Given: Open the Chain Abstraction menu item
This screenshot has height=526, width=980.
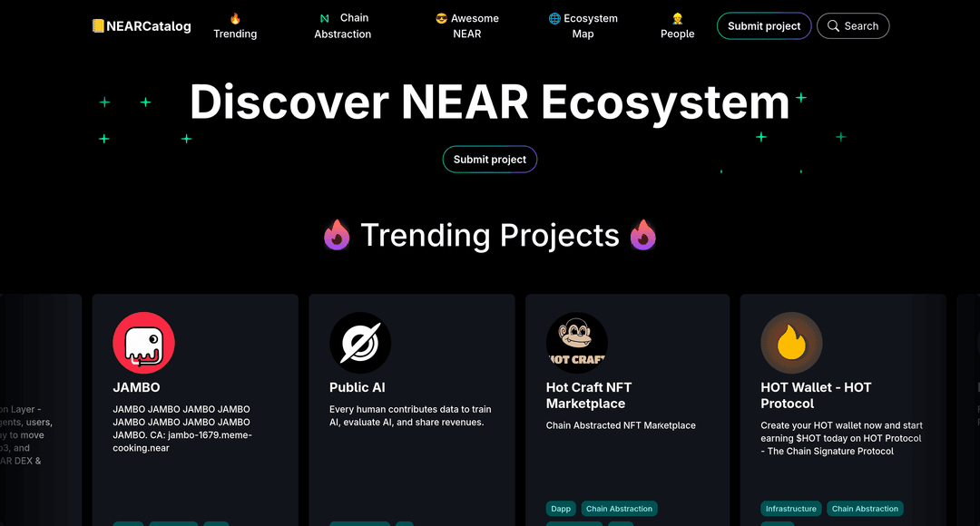Looking at the screenshot, I should [342, 25].
